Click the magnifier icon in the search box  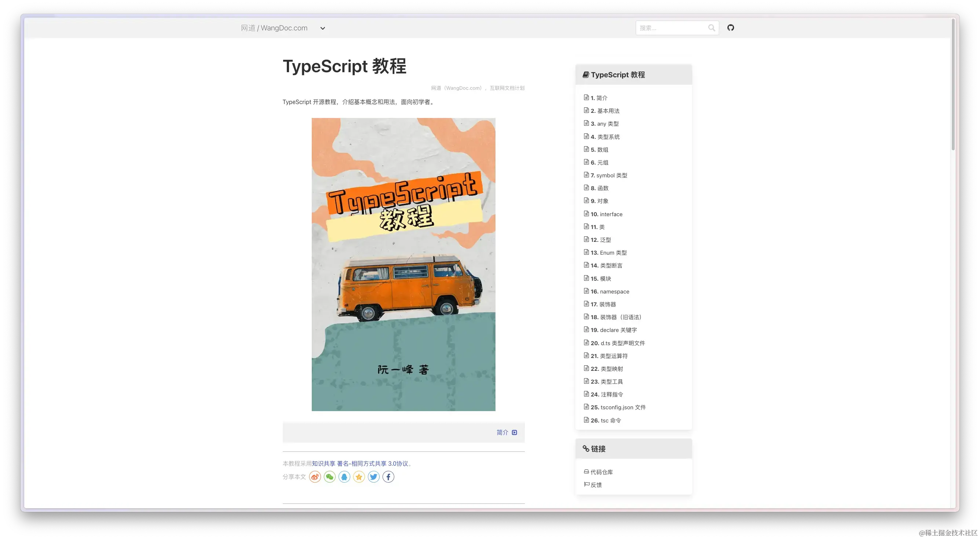712,27
